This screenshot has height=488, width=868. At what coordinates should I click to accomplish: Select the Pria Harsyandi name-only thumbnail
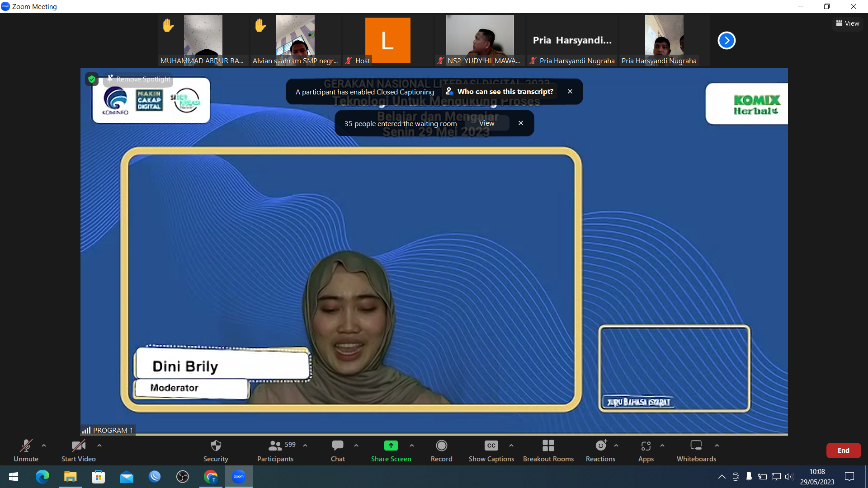pos(572,40)
